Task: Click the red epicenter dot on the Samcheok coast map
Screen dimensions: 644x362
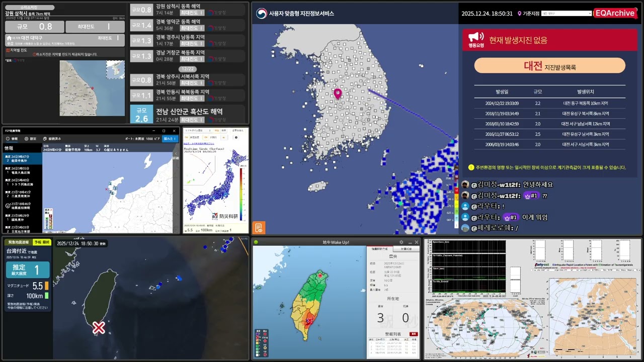Action: coord(92,88)
